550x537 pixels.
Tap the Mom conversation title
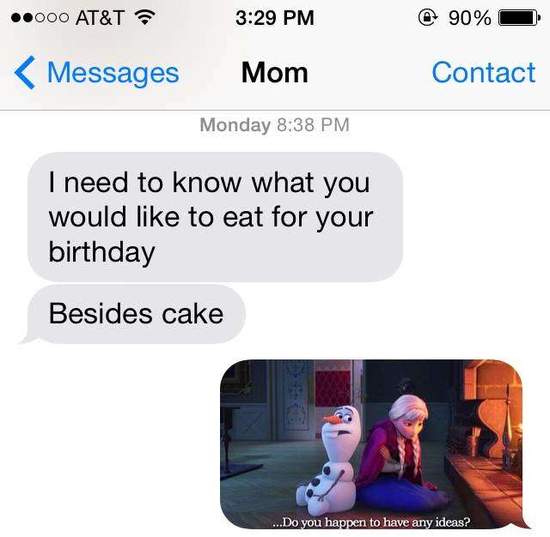(275, 73)
